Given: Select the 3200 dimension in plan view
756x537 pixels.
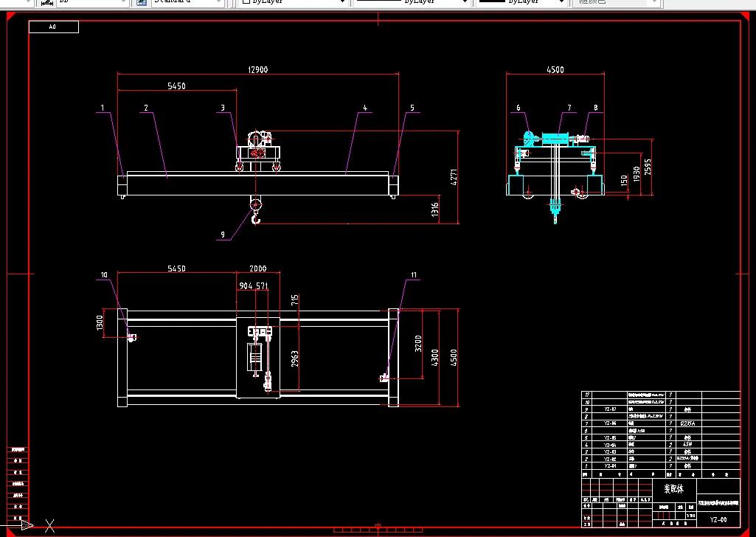Looking at the screenshot, I should (418, 344).
